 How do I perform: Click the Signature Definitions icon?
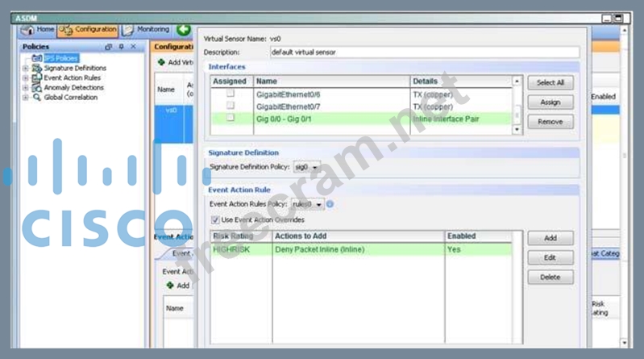pos(36,68)
